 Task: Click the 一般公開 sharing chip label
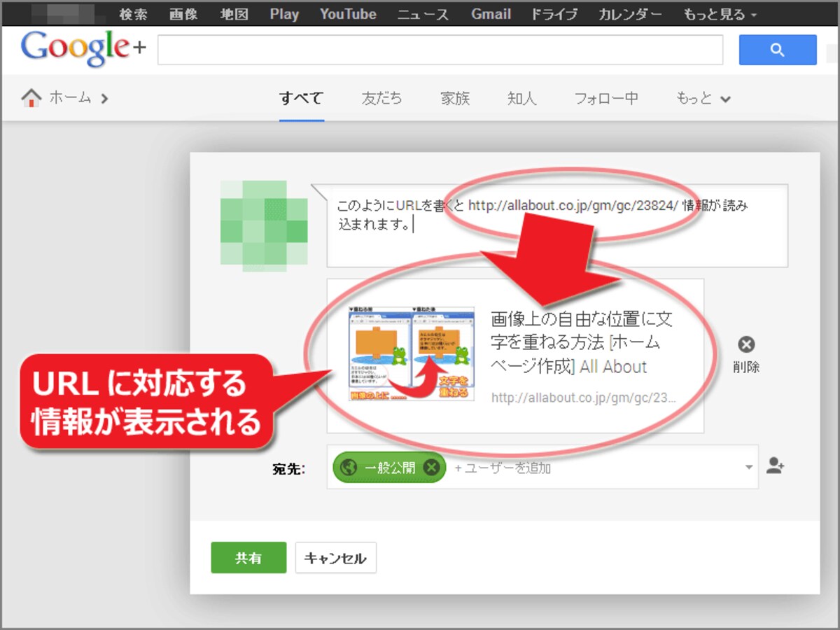pos(390,468)
